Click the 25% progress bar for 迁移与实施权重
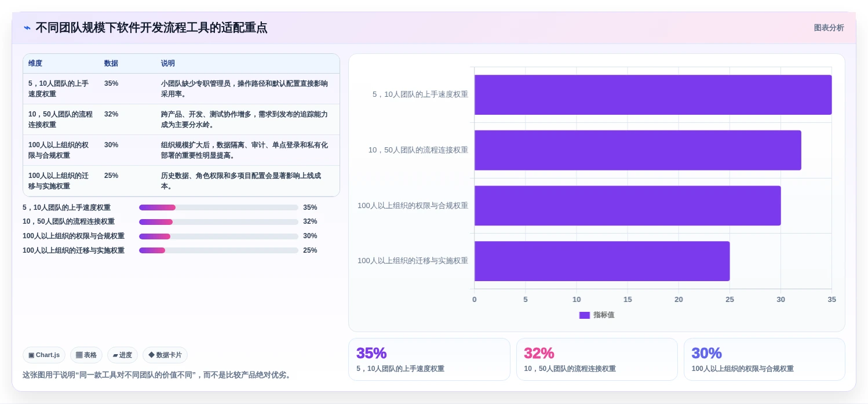This screenshot has height=404, width=868. pos(218,250)
